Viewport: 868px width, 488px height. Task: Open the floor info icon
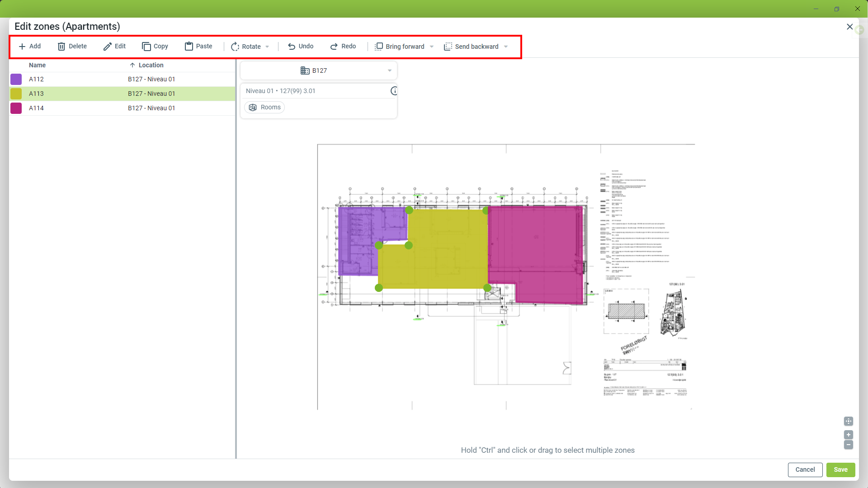click(394, 91)
